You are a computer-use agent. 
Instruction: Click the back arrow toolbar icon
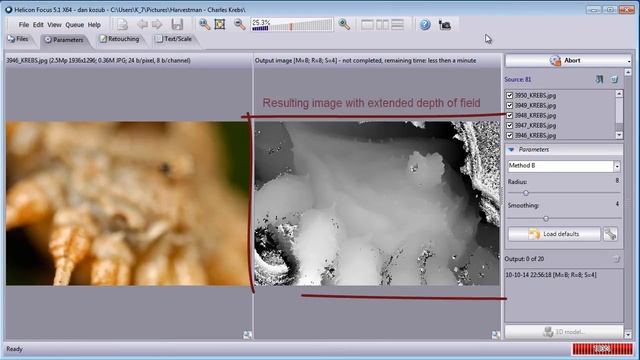(x=142, y=24)
